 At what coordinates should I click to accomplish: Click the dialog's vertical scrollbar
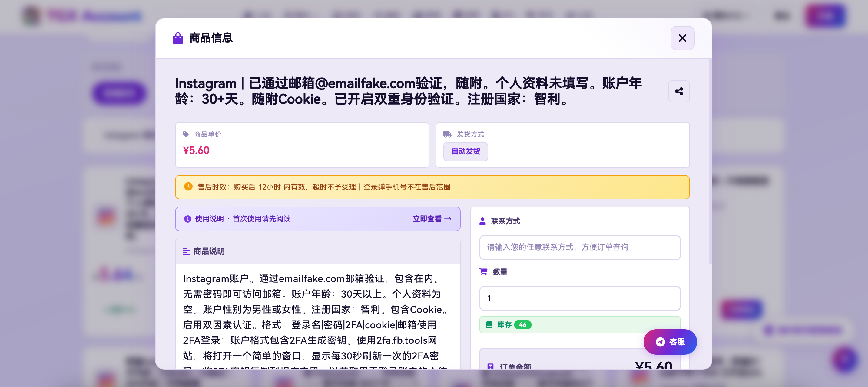(710, 161)
